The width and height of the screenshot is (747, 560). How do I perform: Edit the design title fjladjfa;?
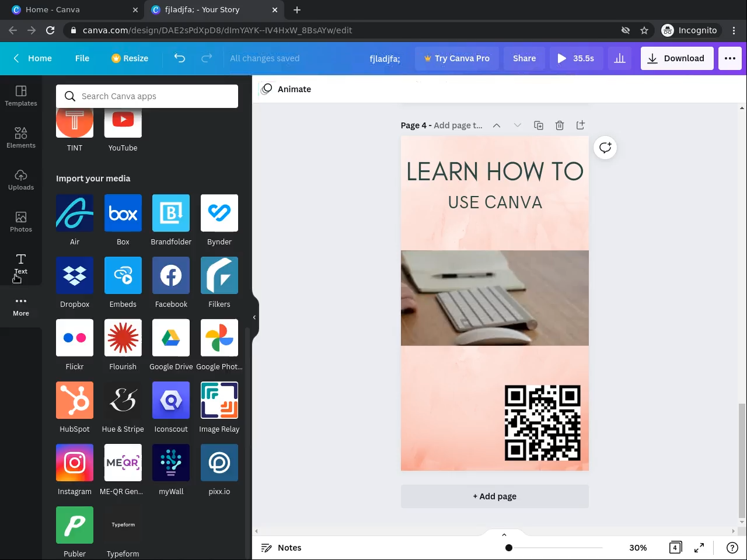pos(385,58)
